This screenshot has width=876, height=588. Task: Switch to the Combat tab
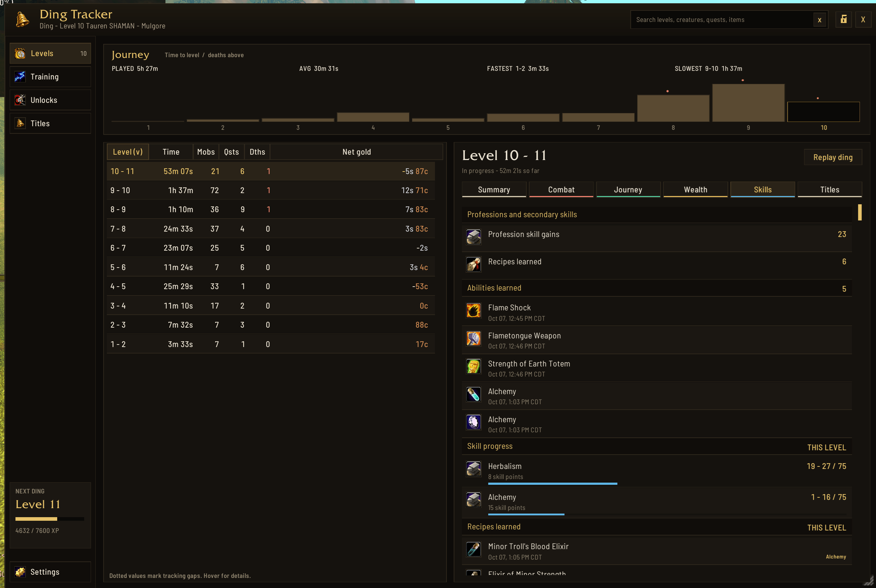coord(561,190)
